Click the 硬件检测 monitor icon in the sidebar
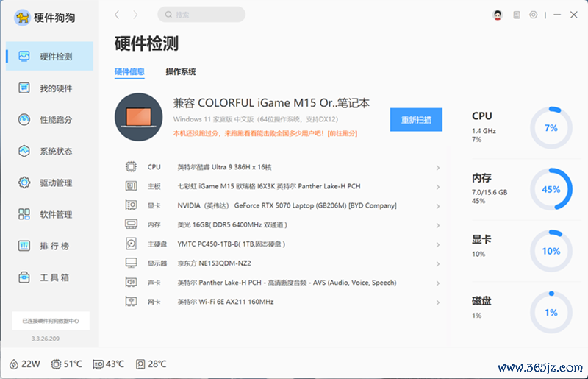 (24, 57)
